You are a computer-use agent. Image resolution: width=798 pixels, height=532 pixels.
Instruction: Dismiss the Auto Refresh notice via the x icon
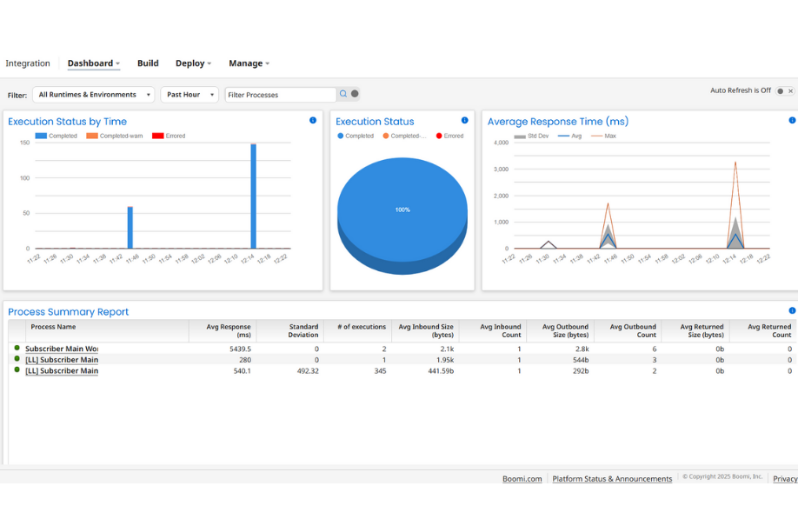(x=792, y=90)
